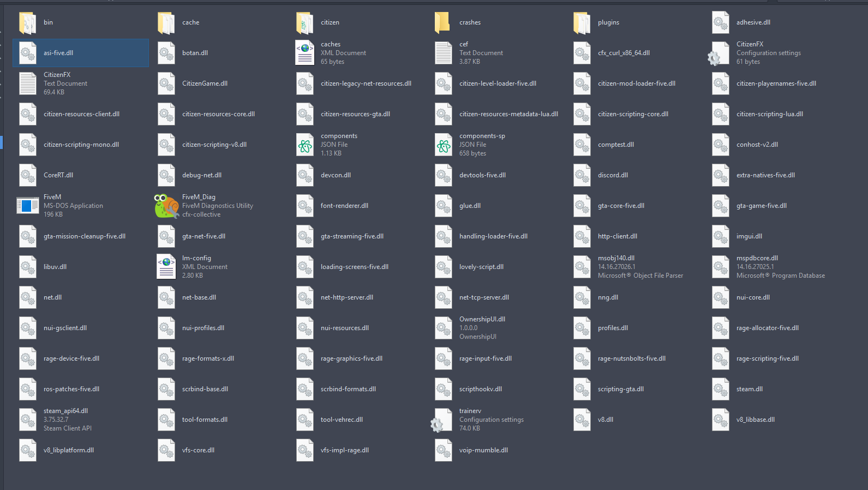Select the nui-gsclient.dll file name
The image size is (868, 490).
pos(65,328)
